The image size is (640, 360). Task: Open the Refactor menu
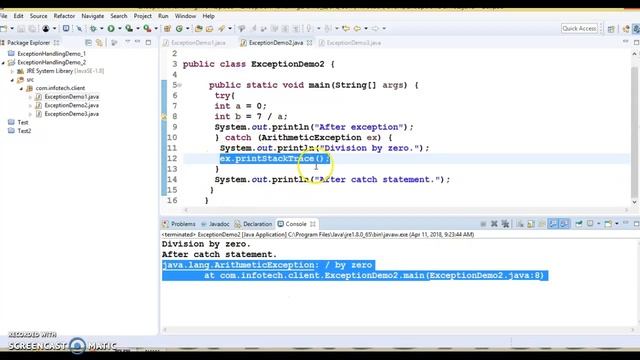pyautogui.click(x=64, y=16)
